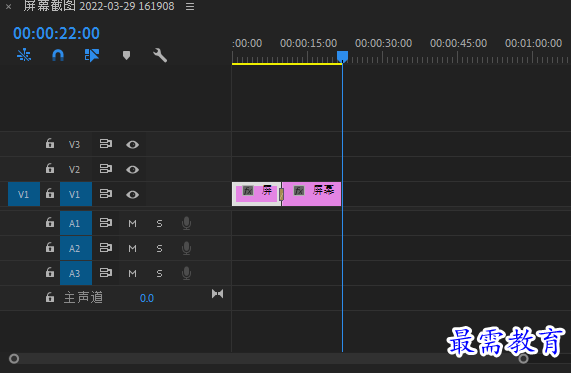The height and width of the screenshot is (373, 571).
Task: Toggle sync lock for track A3
Action: pos(106,273)
